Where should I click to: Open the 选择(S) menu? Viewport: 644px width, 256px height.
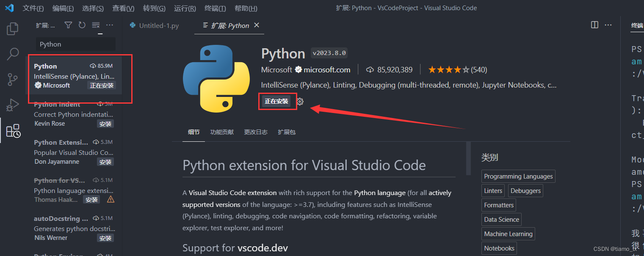93,8
